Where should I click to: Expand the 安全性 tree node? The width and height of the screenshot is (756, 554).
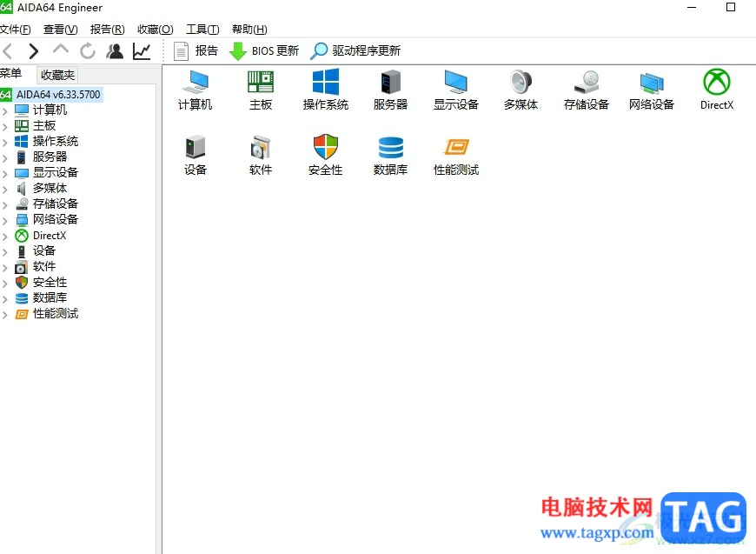tap(5, 284)
